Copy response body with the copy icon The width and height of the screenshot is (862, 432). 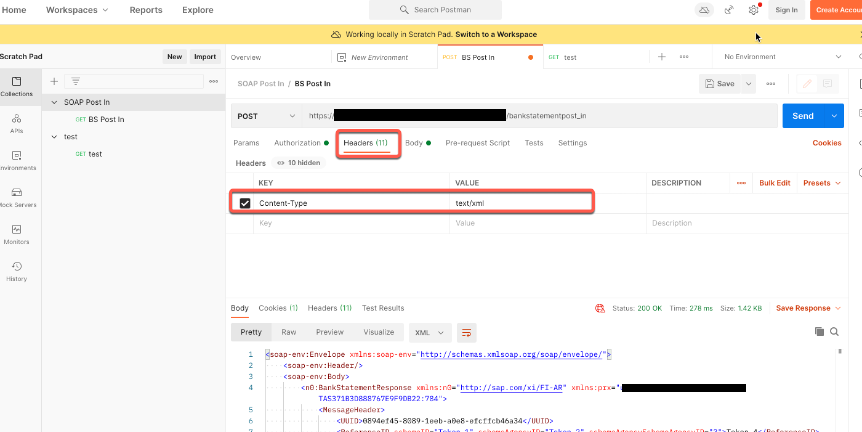tap(818, 331)
